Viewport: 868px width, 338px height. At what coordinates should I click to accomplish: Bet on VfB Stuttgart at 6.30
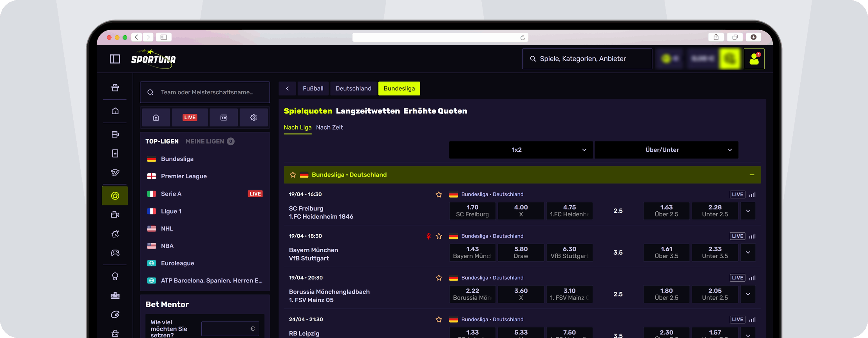point(570,252)
